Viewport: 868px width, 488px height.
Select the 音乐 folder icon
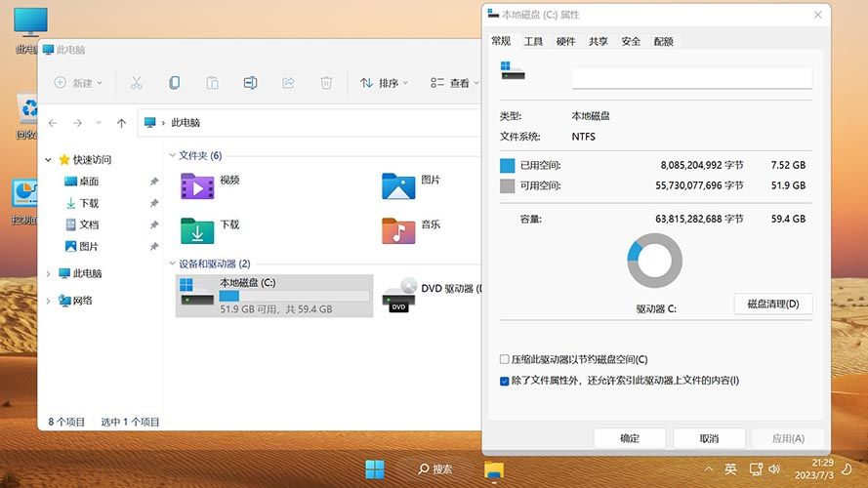[398, 230]
